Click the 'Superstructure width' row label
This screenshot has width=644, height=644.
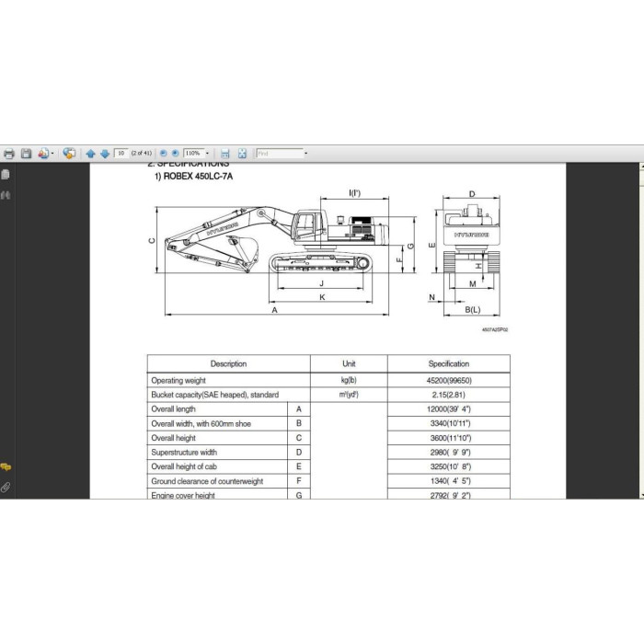point(184,453)
